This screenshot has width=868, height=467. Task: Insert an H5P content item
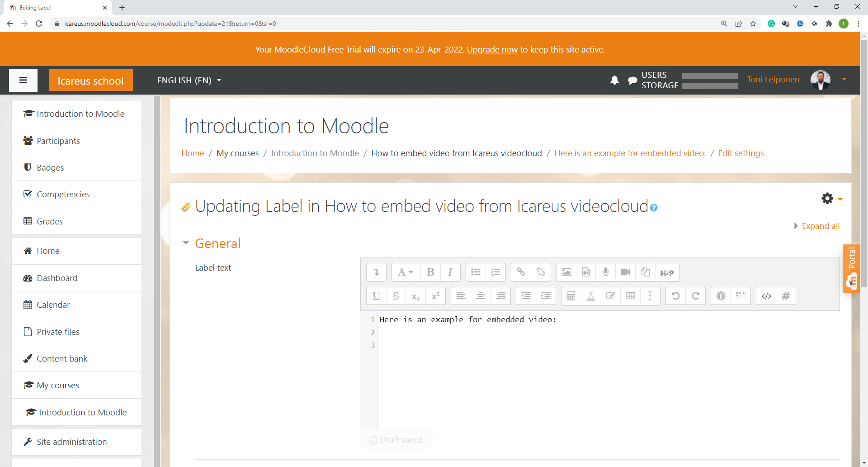tap(667, 272)
